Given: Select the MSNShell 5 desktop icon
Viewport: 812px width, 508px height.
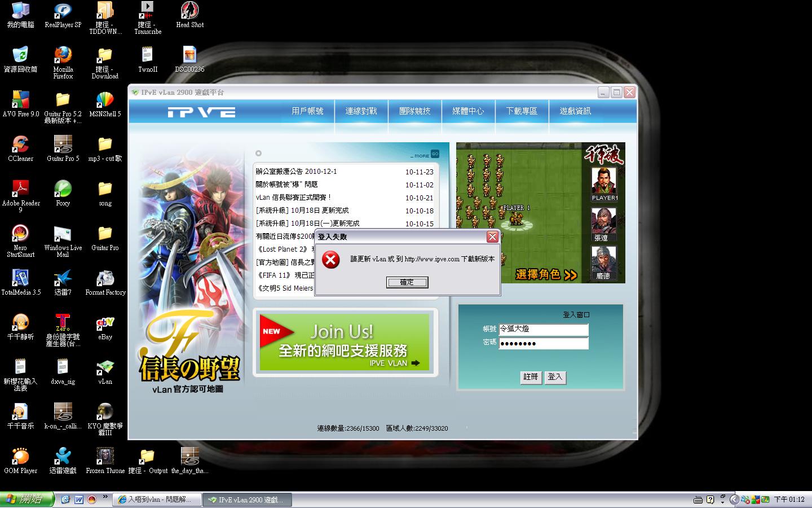Looking at the screenshot, I should [x=105, y=104].
